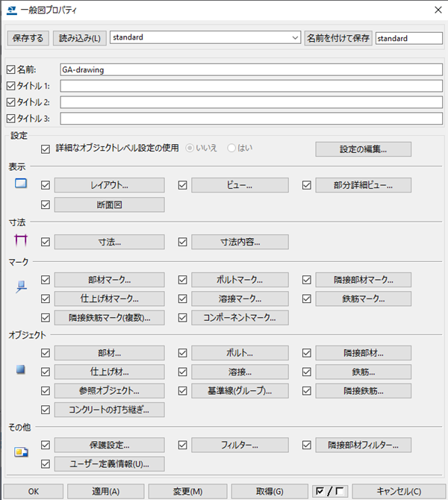
Task: Toggle the checkbox beside レイアウト
Action: [46, 184]
